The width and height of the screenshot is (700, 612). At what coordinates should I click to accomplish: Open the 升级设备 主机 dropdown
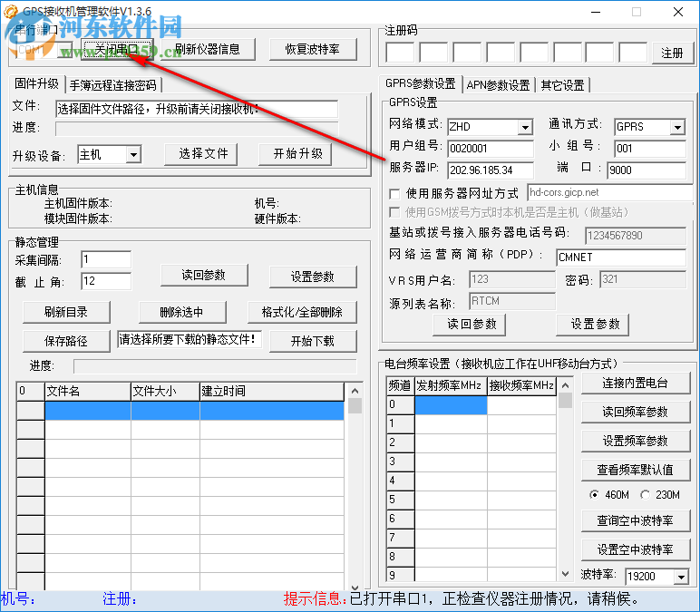pos(133,155)
